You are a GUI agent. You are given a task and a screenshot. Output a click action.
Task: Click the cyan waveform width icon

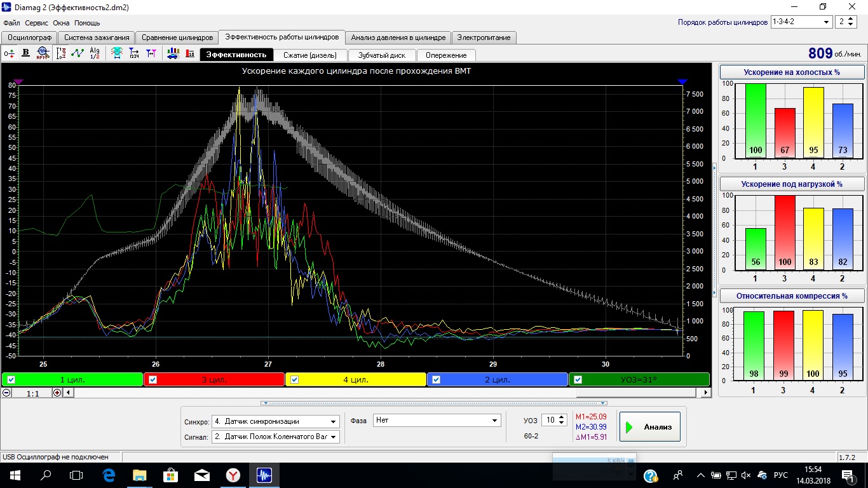coord(117,53)
